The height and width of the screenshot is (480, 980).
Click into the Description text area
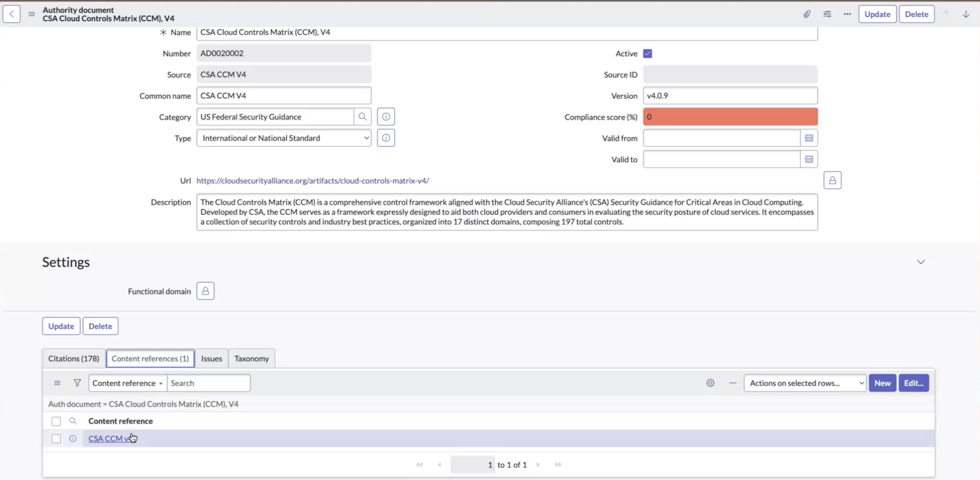[507, 212]
